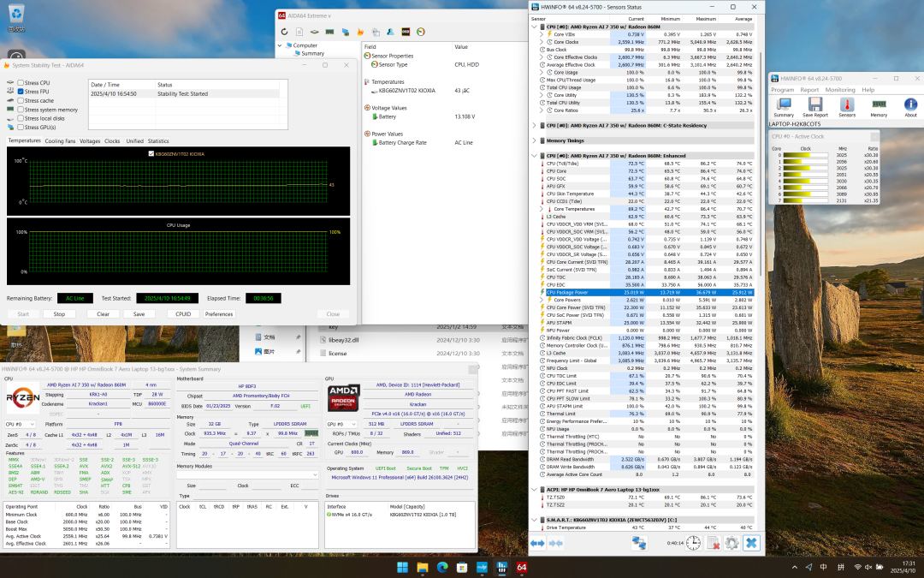
Task: Enable the Stress local disks checkbox
Action: (x=21, y=118)
